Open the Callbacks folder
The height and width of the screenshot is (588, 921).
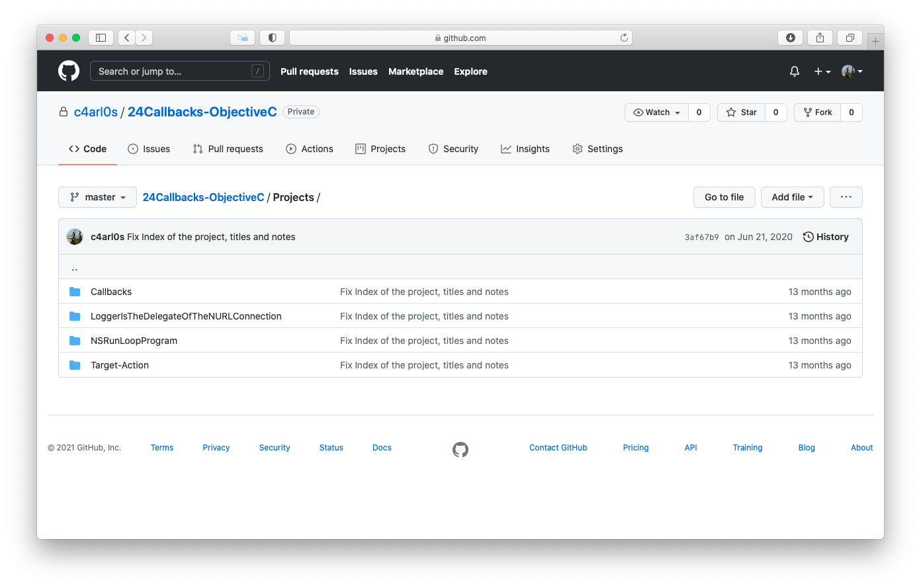point(111,292)
